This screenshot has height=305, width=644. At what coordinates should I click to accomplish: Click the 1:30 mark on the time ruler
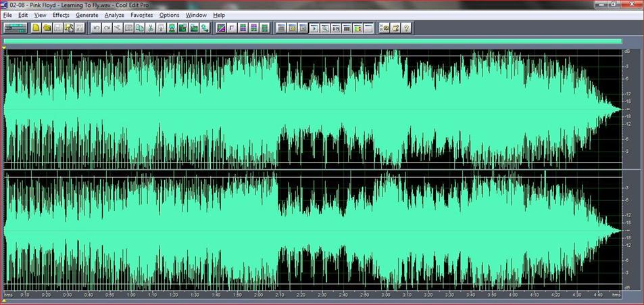(x=195, y=295)
